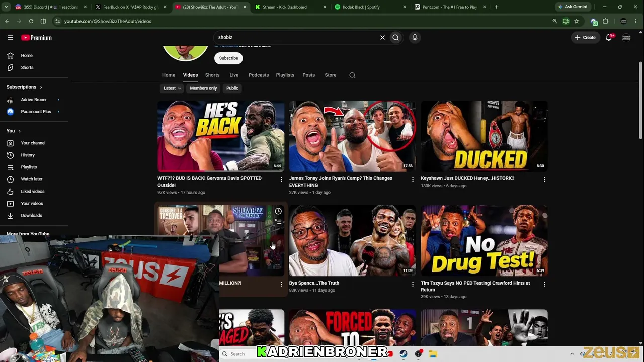The width and height of the screenshot is (644, 362).
Task: Click the Create button
Action: [586, 37]
